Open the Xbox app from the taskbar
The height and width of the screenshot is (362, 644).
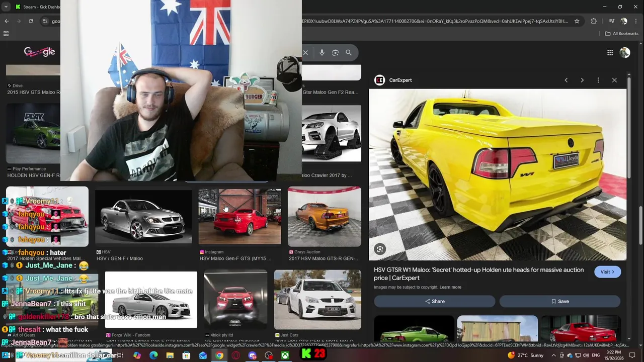(285, 355)
